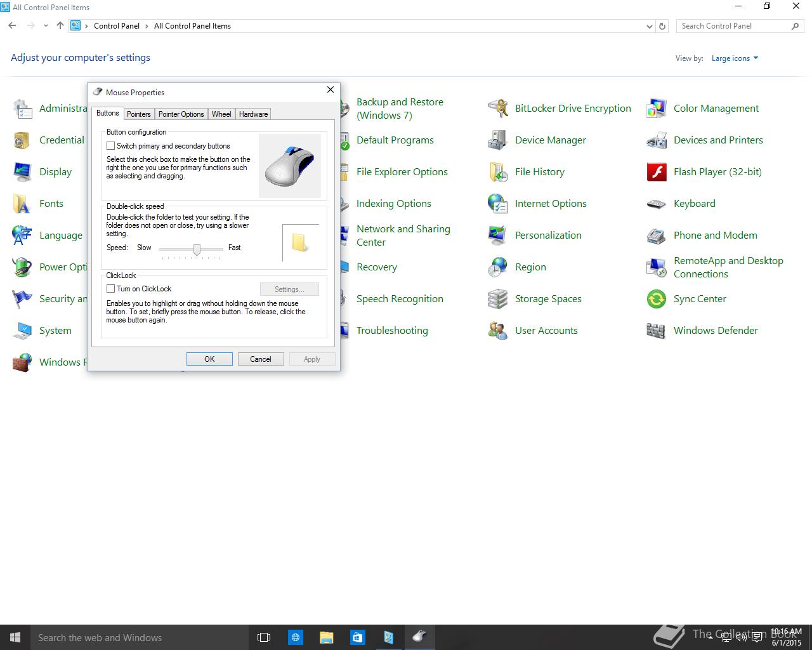The height and width of the screenshot is (650, 812).
Task: Click the Search Control Panel field
Action: (740, 26)
